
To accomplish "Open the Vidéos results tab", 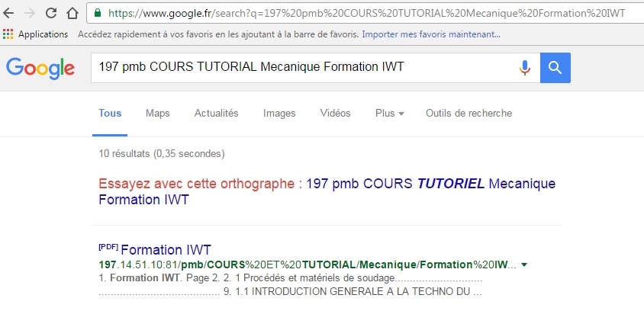I will click(335, 114).
